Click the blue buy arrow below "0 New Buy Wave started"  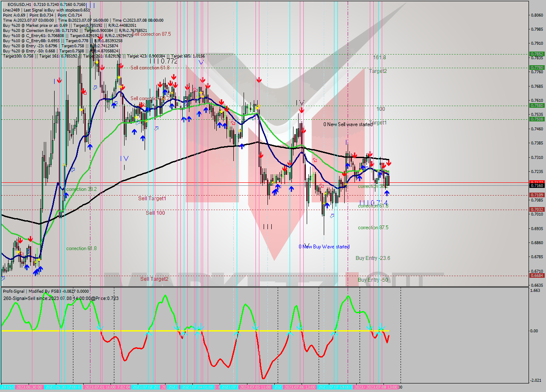pos(327,206)
